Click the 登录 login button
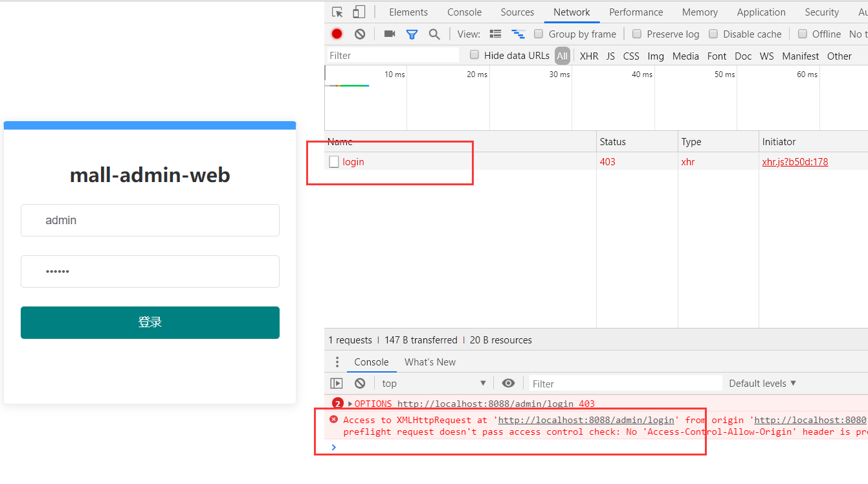The width and height of the screenshot is (868, 484). pyautogui.click(x=150, y=322)
